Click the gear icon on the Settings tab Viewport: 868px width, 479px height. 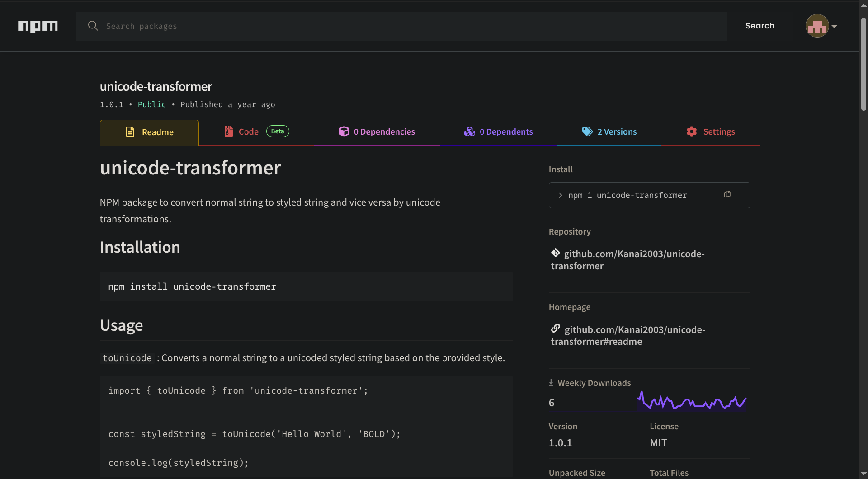[x=691, y=131]
